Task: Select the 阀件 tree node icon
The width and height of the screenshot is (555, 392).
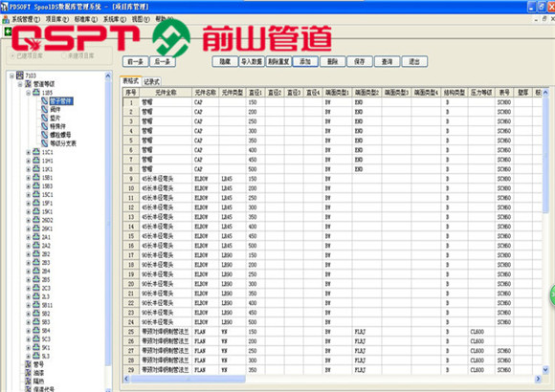Action: pos(45,109)
